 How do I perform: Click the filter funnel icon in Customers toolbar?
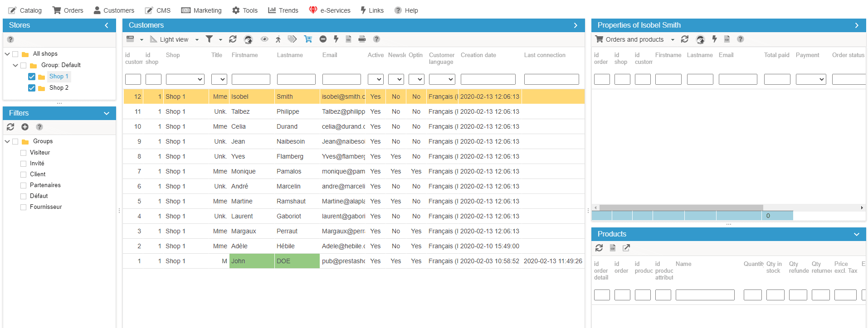pos(209,39)
